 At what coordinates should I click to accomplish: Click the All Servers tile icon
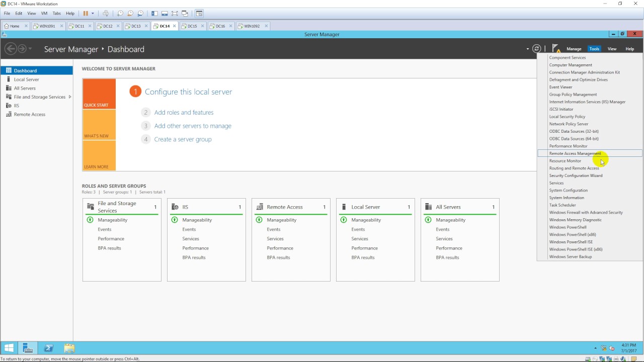point(429,207)
